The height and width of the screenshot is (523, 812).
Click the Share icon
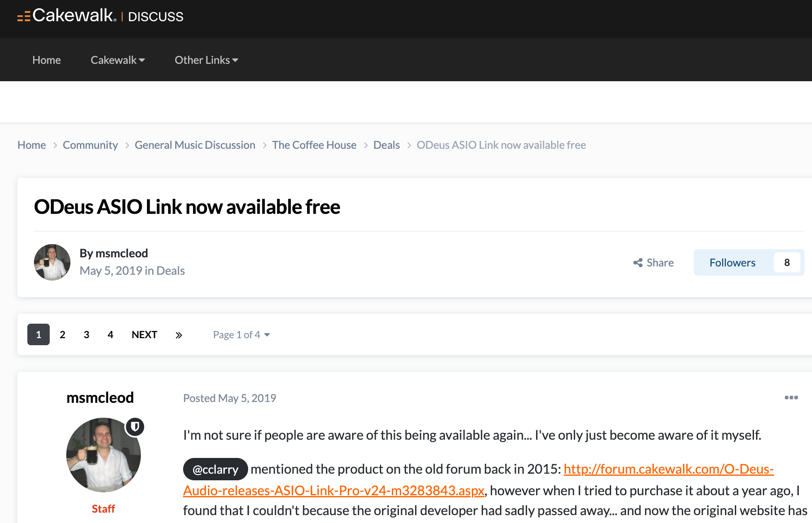(638, 263)
